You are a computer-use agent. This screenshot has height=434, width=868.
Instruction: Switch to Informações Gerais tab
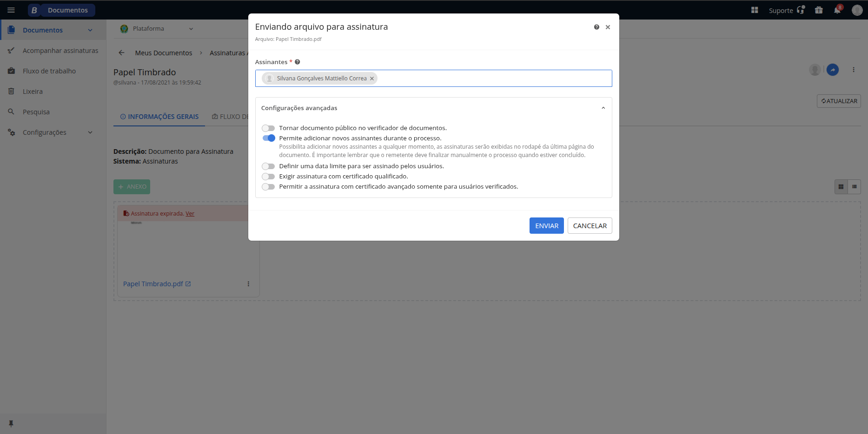(x=159, y=117)
